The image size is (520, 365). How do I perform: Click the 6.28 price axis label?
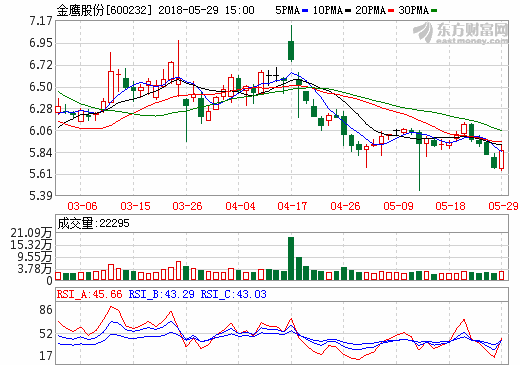tap(41, 109)
